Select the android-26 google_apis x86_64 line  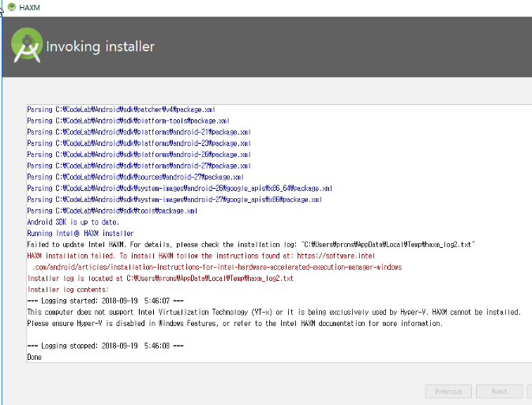[x=179, y=188]
